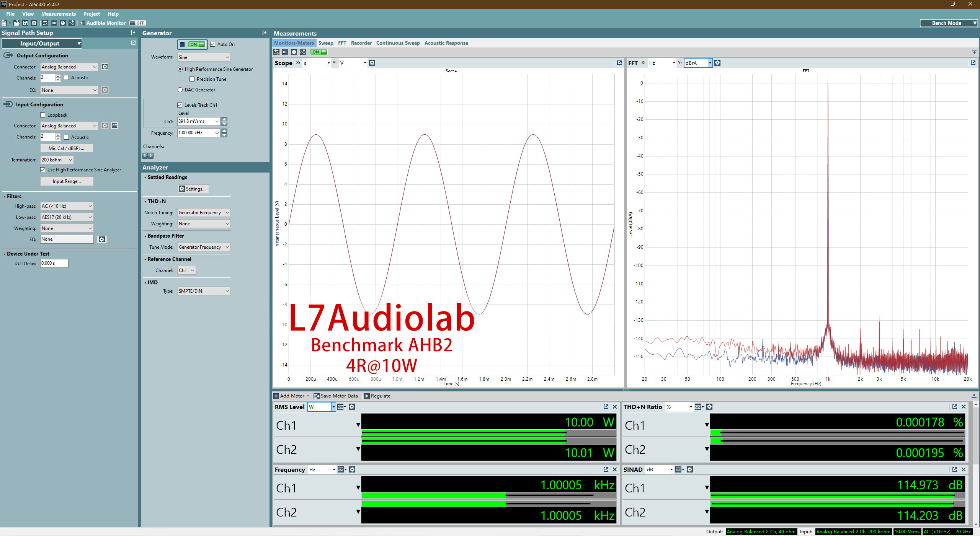The height and width of the screenshot is (536, 980).
Task: Open FFT graph settings gear
Action: click(x=717, y=63)
